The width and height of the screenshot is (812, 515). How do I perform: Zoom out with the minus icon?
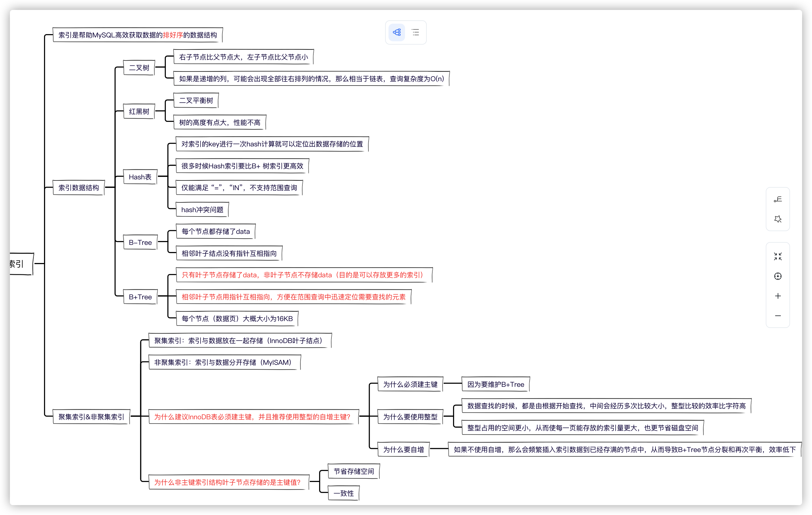(778, 316)
